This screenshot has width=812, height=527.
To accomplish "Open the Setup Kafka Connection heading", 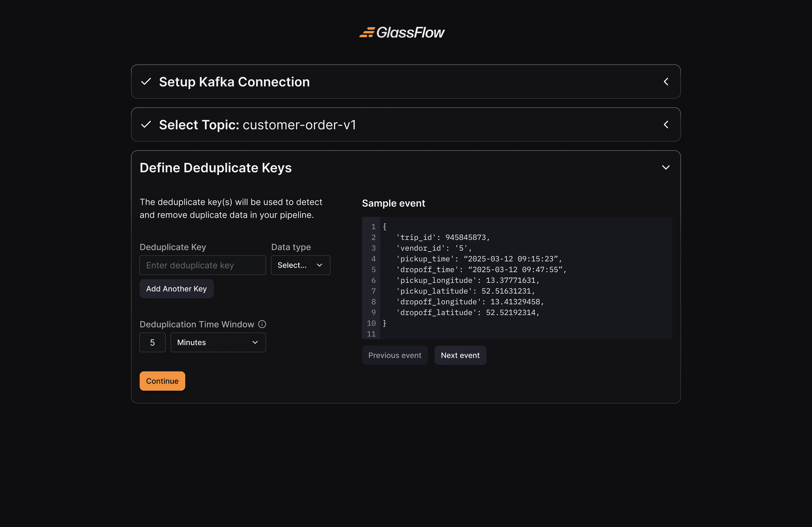I will point(234,82).
